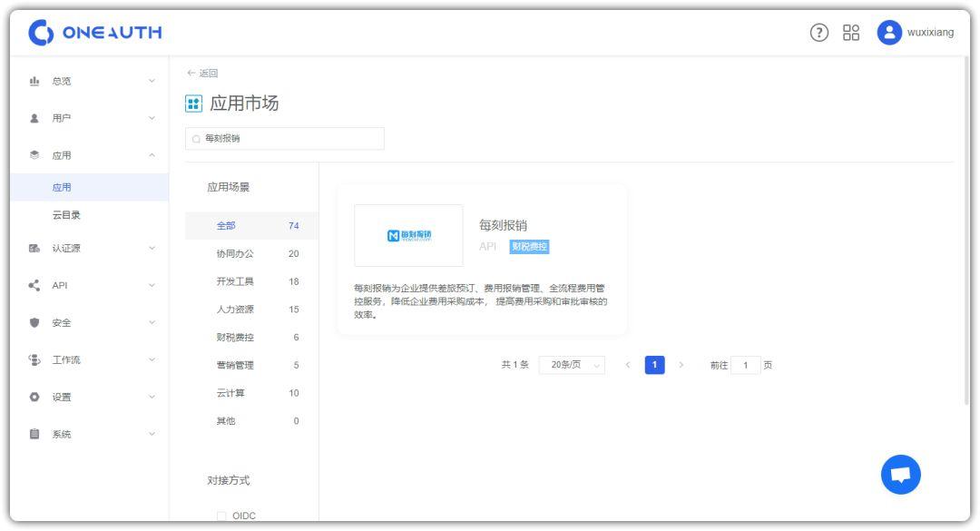Screen dimensions: 980x531
Task: Open the 每刻报销 app card
Action: pyautogui.click(x=481, y=259)
